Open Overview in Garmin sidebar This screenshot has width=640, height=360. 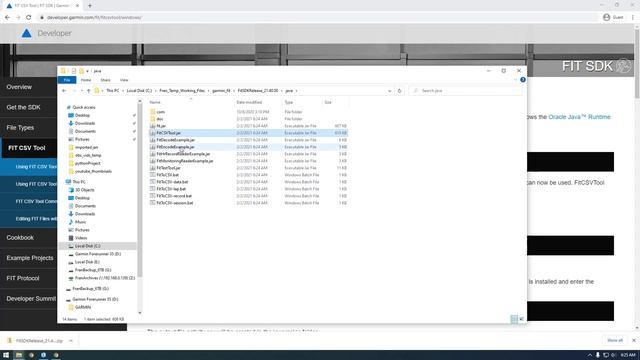(x=19, y=87)
